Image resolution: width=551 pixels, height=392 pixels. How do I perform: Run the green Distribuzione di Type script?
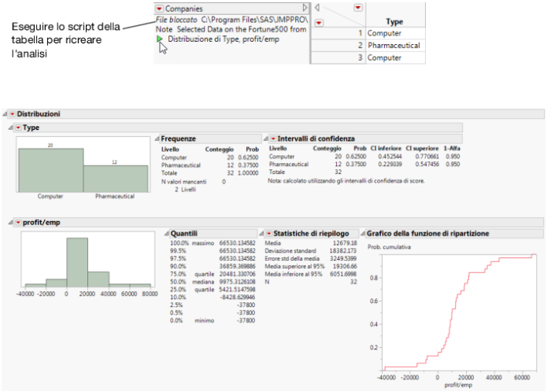[160, 38]
